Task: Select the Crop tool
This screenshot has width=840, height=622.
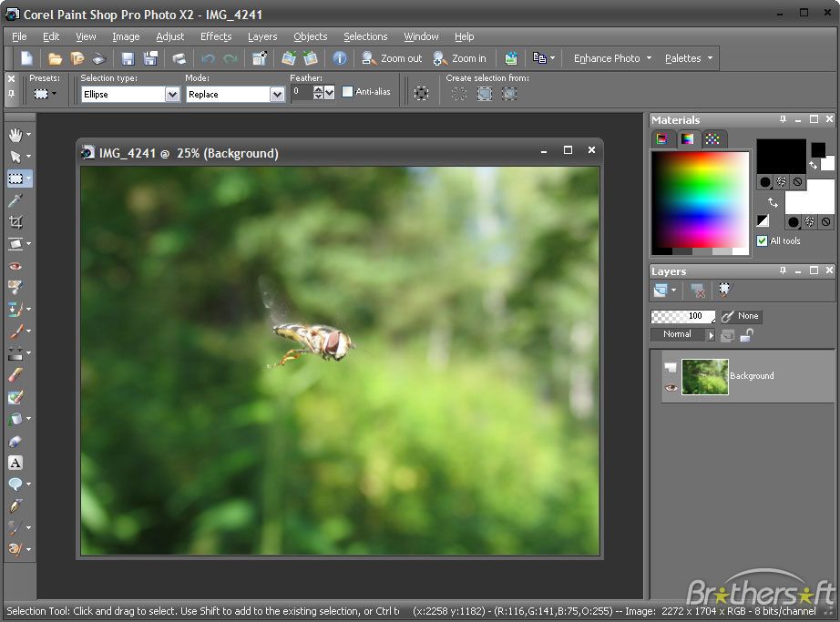Action: [x=15, y=222]
